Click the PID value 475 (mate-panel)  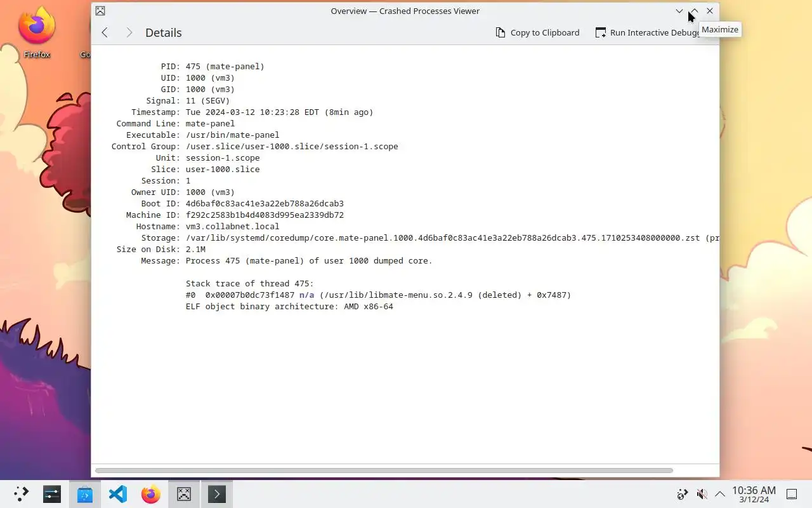click(x=225, y=66)
